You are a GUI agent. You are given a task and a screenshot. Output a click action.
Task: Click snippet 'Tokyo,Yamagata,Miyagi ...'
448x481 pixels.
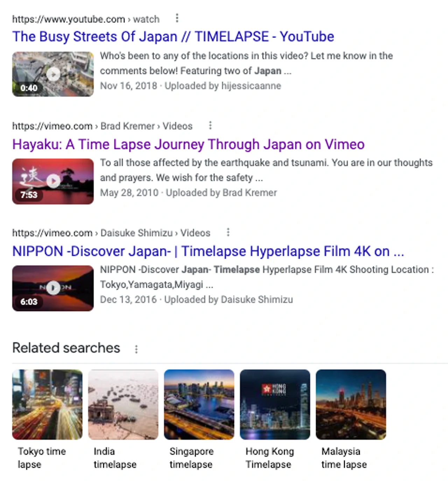click(x=156, y=284)
